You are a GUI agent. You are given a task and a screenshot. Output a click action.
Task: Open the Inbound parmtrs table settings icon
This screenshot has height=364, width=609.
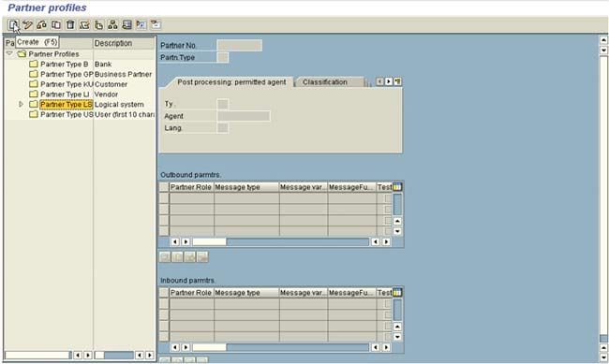click(397, 293)
